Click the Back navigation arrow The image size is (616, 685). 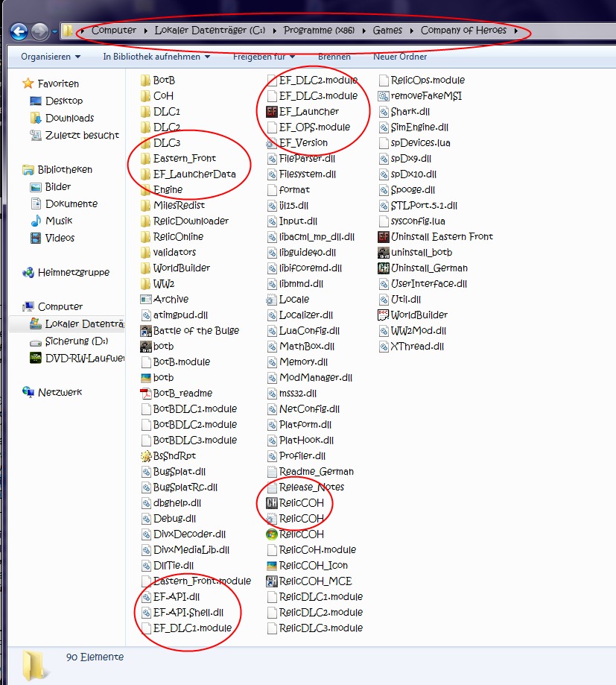pyautogui.click(x=19, y=31)
